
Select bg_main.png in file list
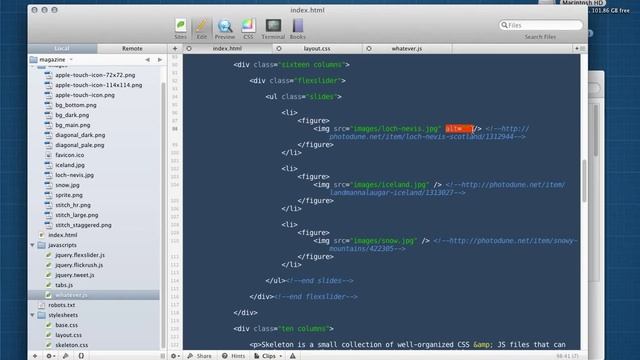pyautogui.click(x=73, y=125)
